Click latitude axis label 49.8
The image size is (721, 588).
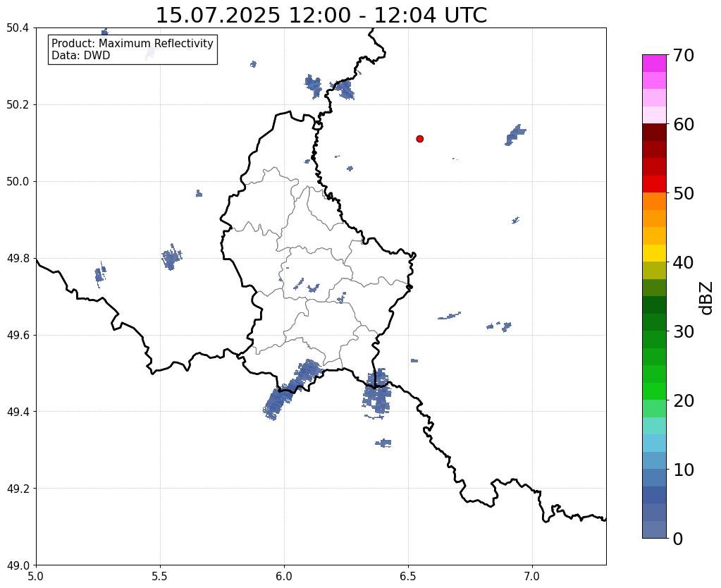point(18,258)
